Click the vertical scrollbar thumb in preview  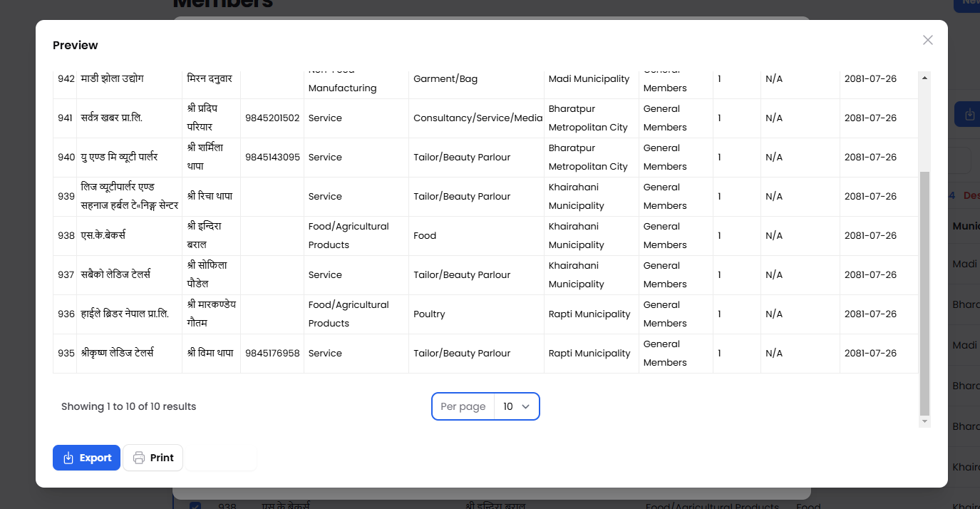tap(924, 292)
